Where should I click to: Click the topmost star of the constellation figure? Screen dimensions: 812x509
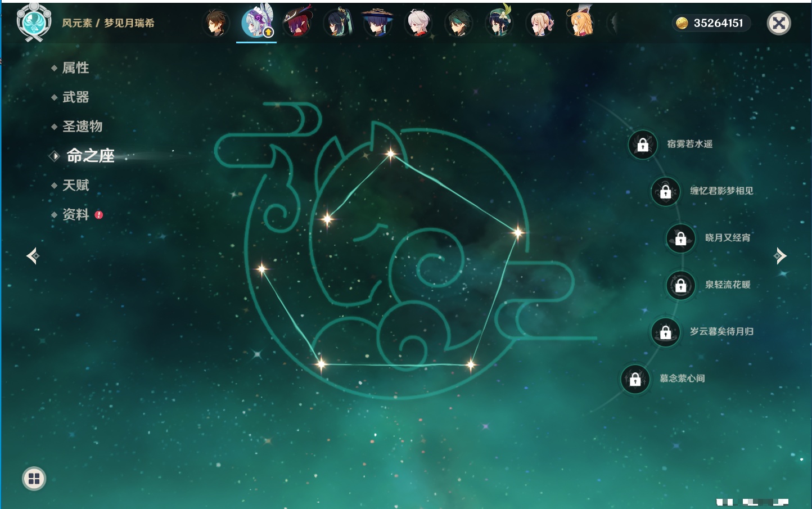coord(390,153)
